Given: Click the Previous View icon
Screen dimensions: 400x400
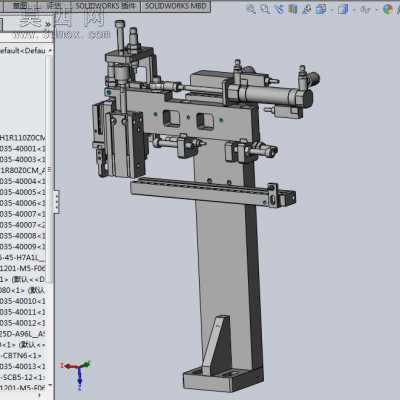Looking at the screenshot, I should pos(279,9).
